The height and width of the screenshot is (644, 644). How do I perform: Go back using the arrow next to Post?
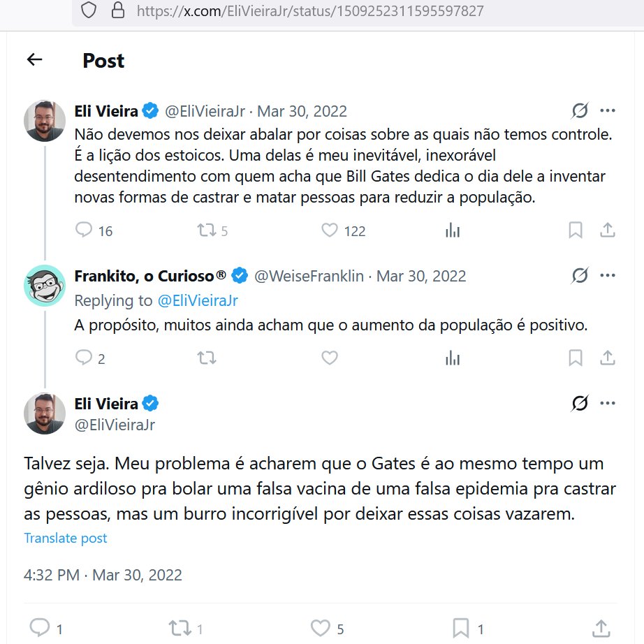click(34, 59)
